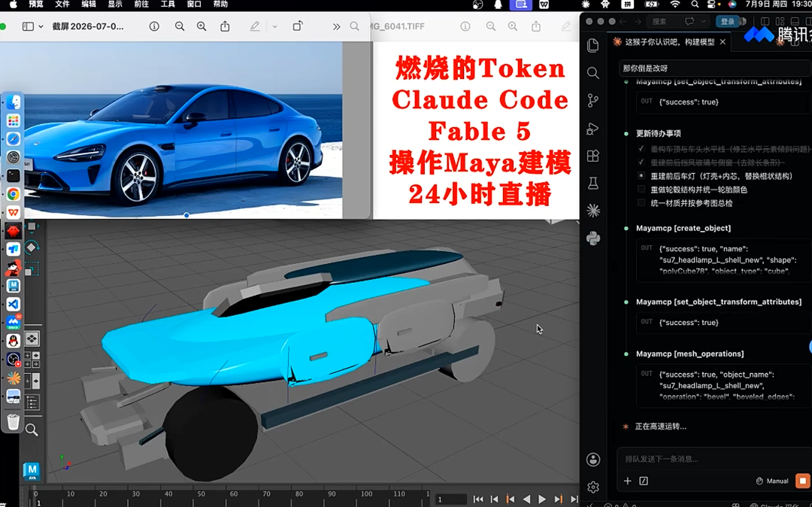
Task: Open the 文件 menu in menu bar
Action: (x=62, y=5)
